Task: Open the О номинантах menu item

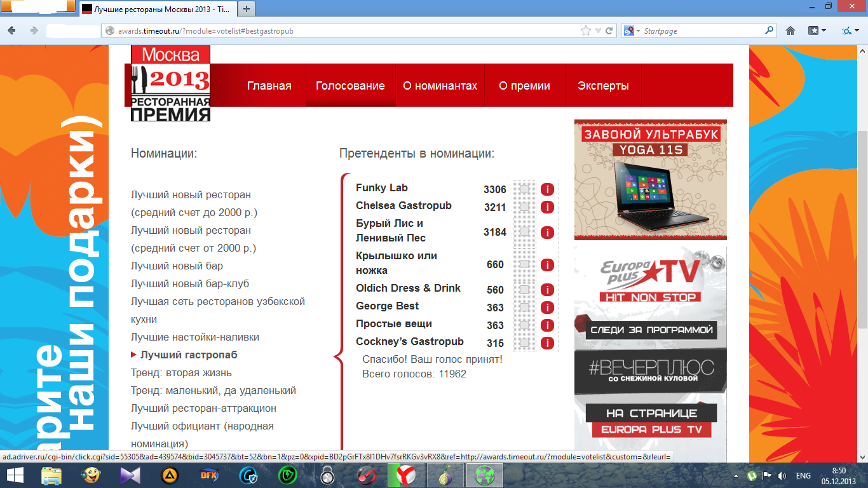Action: pos(440,86)
